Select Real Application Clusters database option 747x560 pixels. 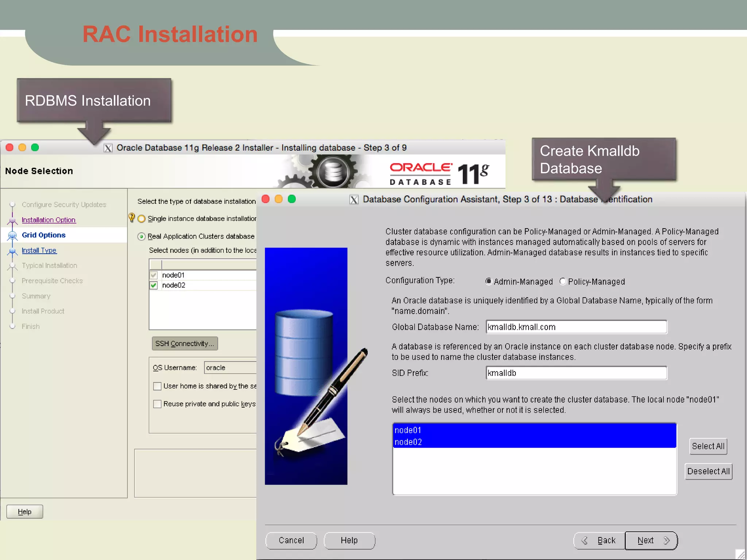click(x=142, y=237)
